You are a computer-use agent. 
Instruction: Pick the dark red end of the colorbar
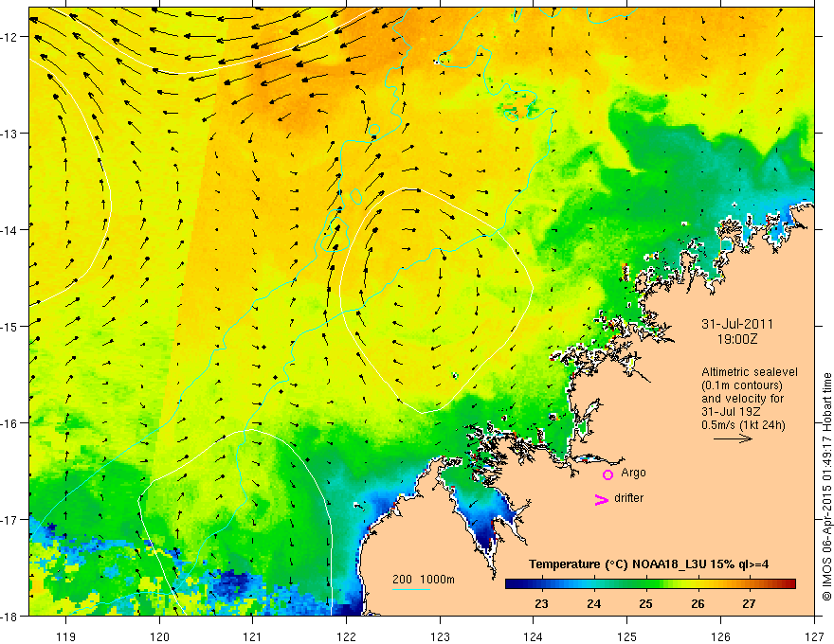(x=790, y=584)
